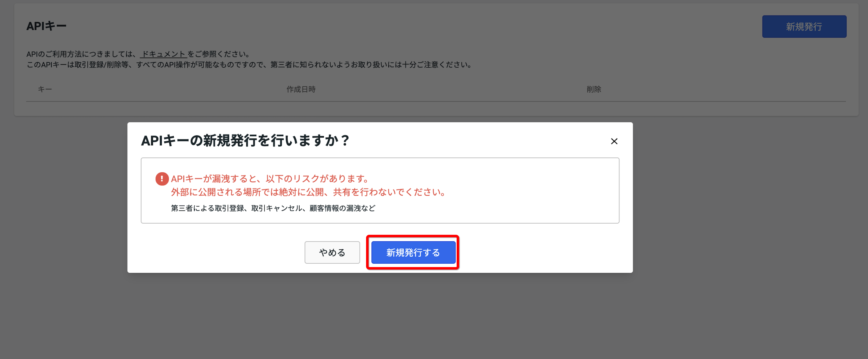Click the 新規発行 button at top right
This screenshot has width=868, height=359.
tap(804, 27)
